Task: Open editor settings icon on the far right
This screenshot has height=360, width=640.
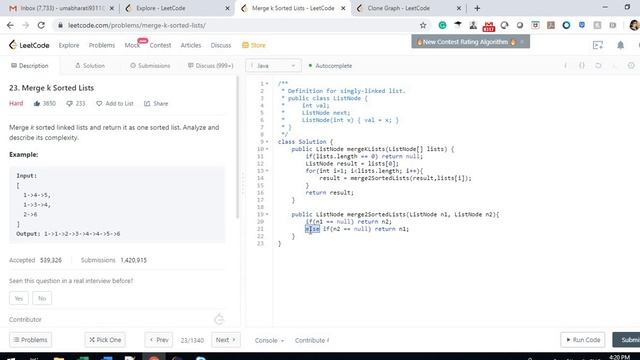Action: [x=631, y=66]
